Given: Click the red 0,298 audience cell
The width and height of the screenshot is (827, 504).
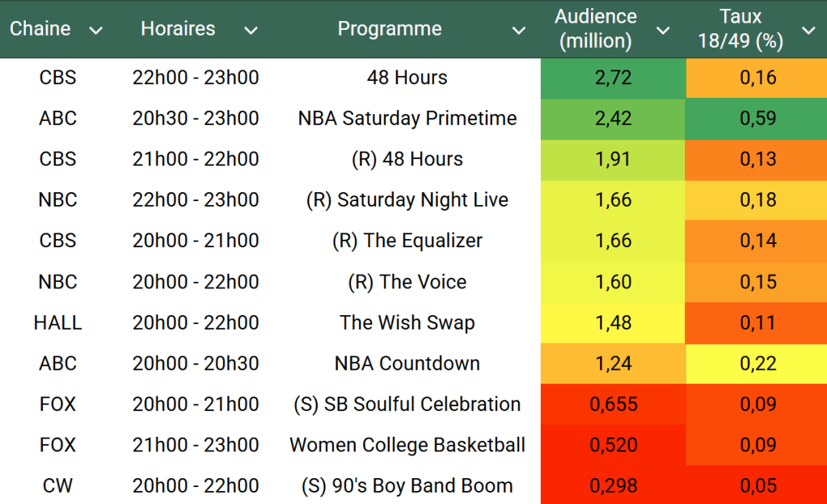Looking at the screenshot, I should pos(613,485).
